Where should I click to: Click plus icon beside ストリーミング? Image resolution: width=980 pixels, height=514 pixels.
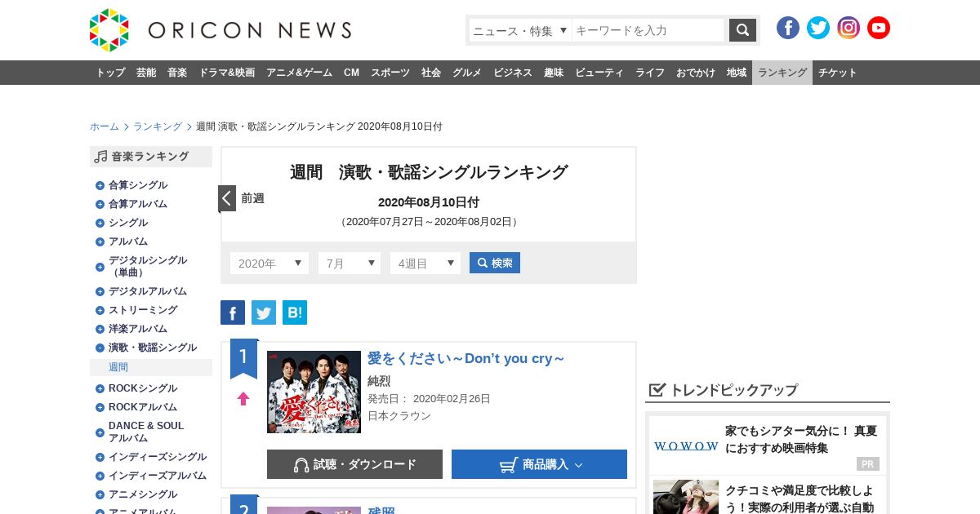coord(100,310)
